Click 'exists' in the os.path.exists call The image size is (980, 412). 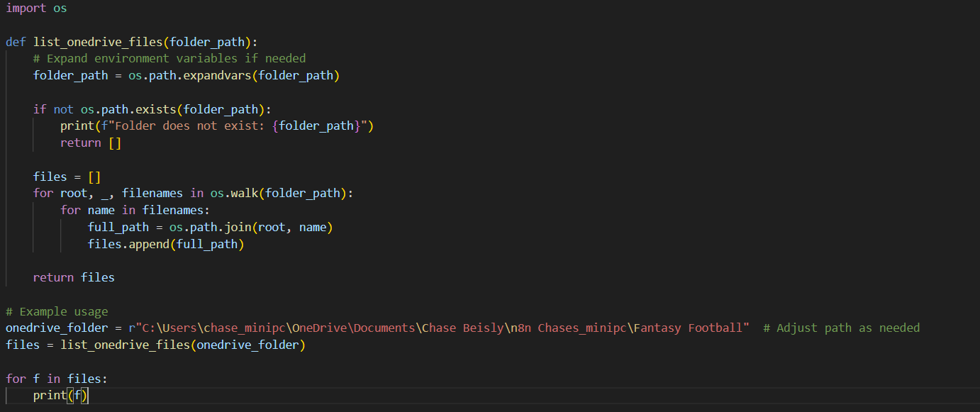(155, 109)
